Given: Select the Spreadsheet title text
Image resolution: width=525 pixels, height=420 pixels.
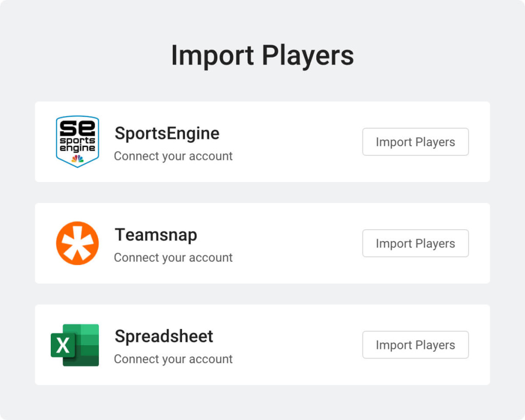Looking at the screenshot, I should 164,336.
